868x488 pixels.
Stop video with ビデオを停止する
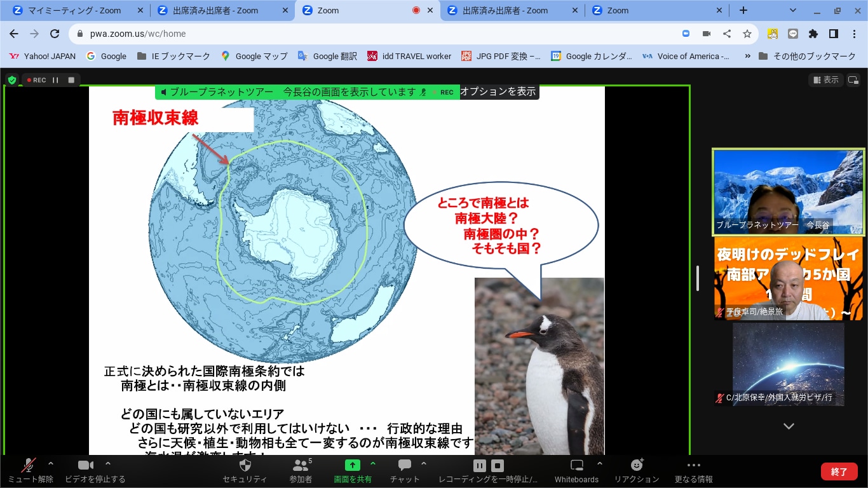tap(95, 471)
